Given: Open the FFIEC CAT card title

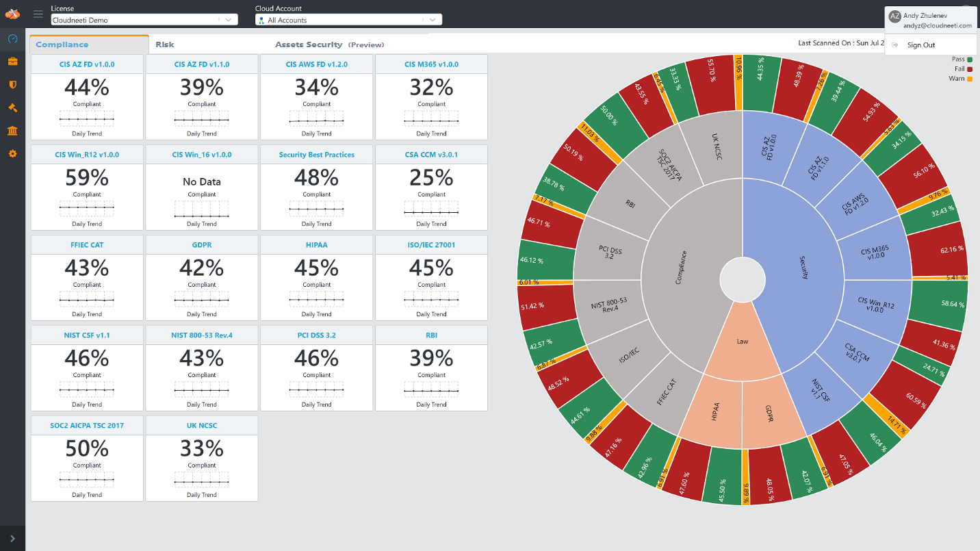Looking at the screenshot, I should click(x=87, y=244).
